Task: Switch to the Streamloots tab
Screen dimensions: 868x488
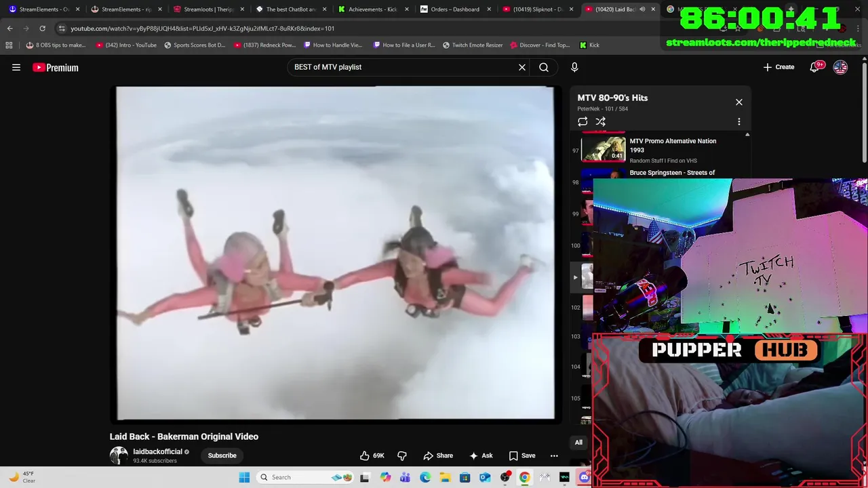Action: point(208,9)
